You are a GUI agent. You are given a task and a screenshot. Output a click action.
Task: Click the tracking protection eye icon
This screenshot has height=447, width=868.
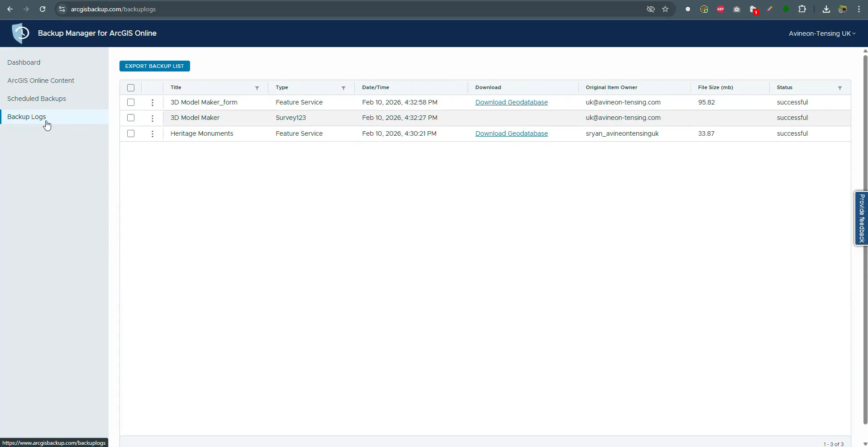pos(651,9)
